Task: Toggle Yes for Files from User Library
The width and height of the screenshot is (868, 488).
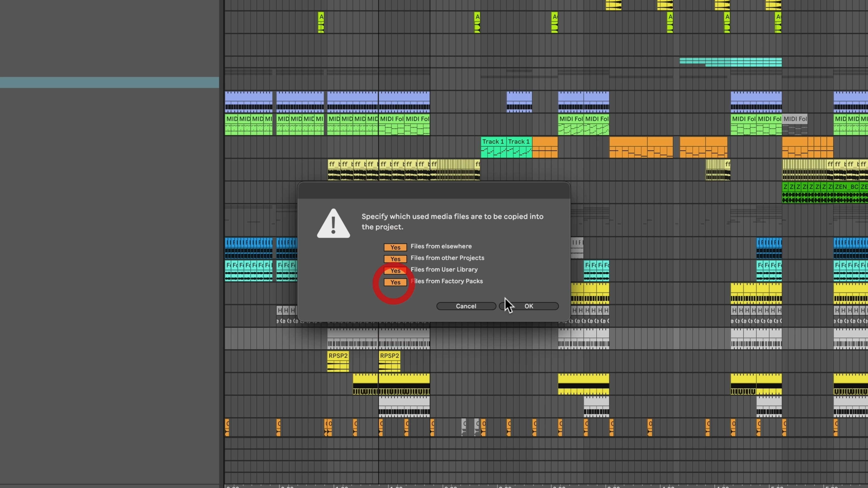Action: tap(395, 270)
